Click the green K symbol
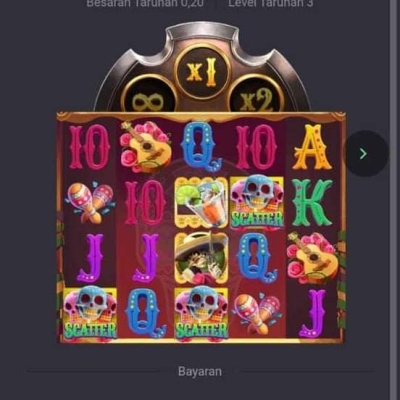400x400 pixels. (x=312, y=202)
